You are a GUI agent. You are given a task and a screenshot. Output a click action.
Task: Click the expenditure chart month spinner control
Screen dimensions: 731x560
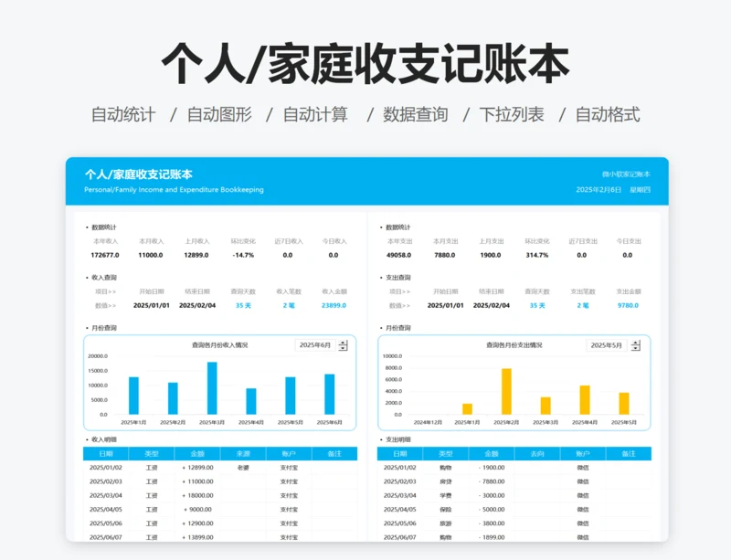[635, 345]
